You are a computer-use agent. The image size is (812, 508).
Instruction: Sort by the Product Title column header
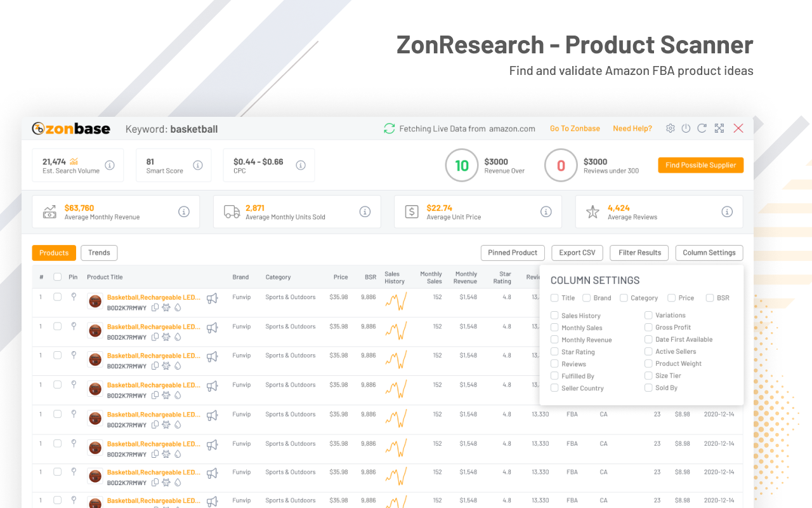pyautogui.click(x=105, y=277)
